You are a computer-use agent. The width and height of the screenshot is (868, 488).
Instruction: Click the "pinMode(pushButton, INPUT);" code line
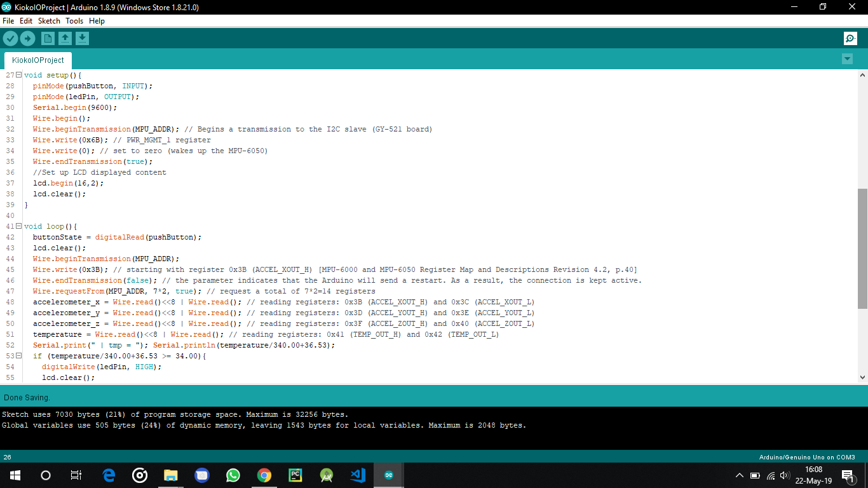[93, 86]
